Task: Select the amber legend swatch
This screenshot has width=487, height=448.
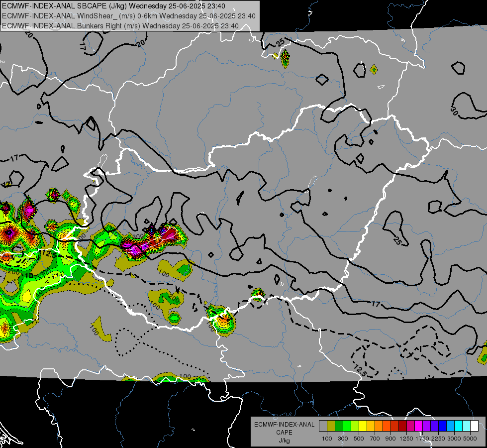Action: (x=371, y=426)
